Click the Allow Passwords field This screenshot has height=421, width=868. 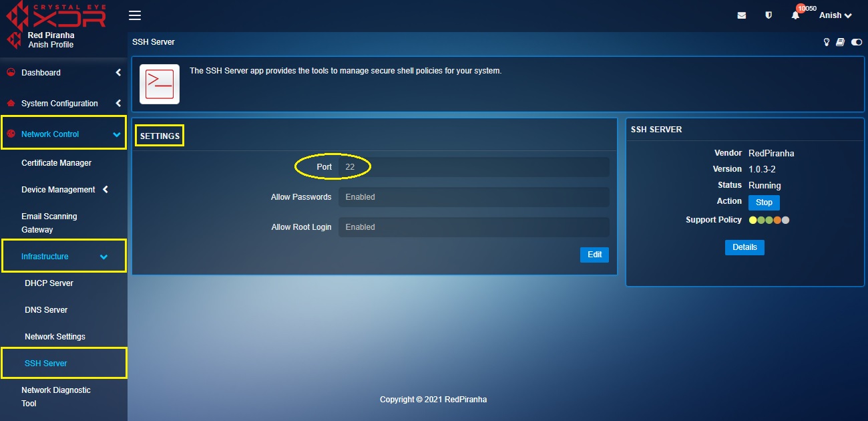[x=474, y=197]
